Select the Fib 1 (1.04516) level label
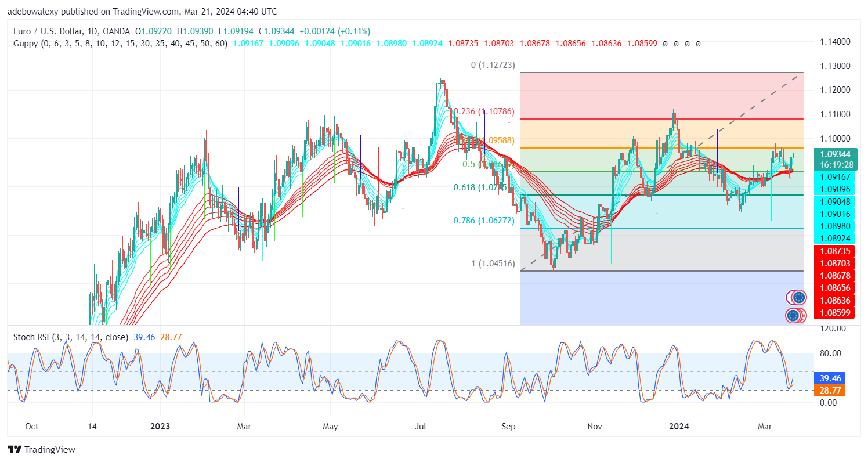Screen dimensions: 868x462 tap(492, 264)
